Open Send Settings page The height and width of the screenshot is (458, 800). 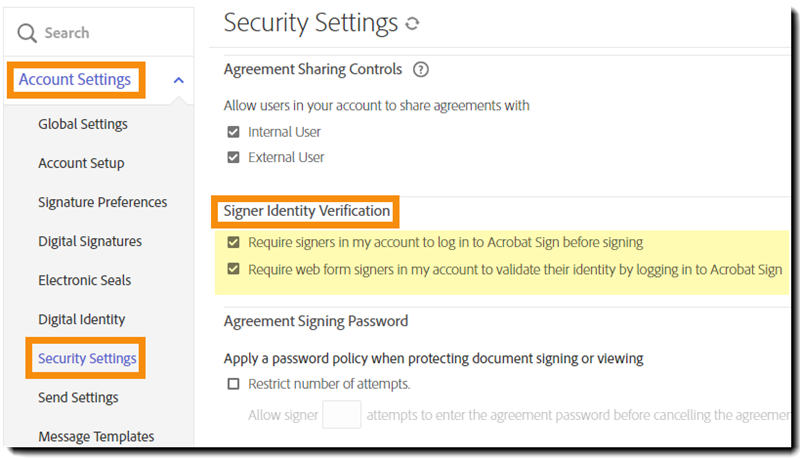point(78,397)
